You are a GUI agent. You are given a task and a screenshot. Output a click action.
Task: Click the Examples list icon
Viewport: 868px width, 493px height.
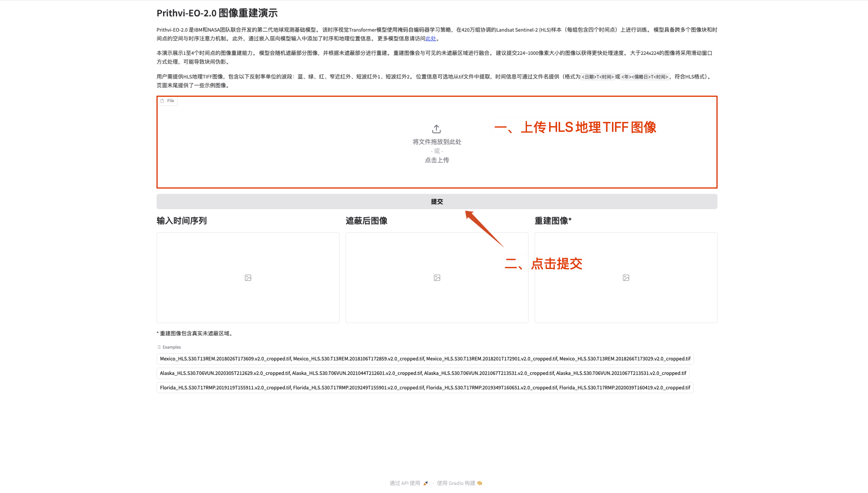coord(159,347)
